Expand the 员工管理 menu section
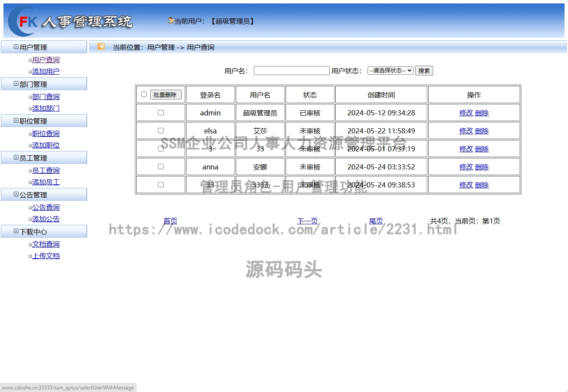Screen dimensions: 568x392 pyautogui.click(x=44, y=157)
